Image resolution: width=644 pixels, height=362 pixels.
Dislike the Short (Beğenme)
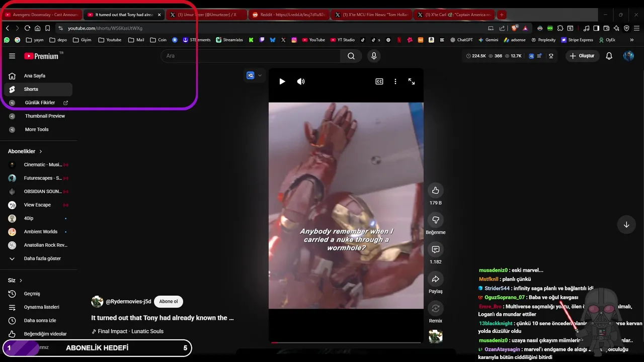point(436,220)
